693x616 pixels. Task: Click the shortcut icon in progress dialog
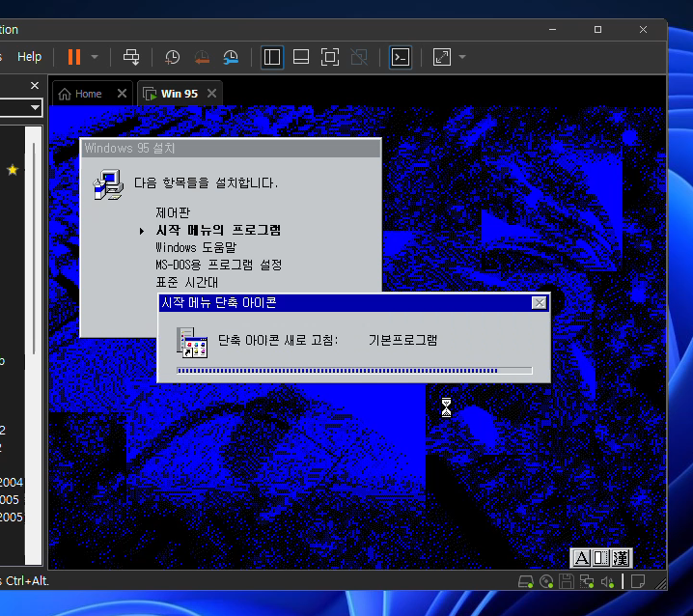pos(192,342)
